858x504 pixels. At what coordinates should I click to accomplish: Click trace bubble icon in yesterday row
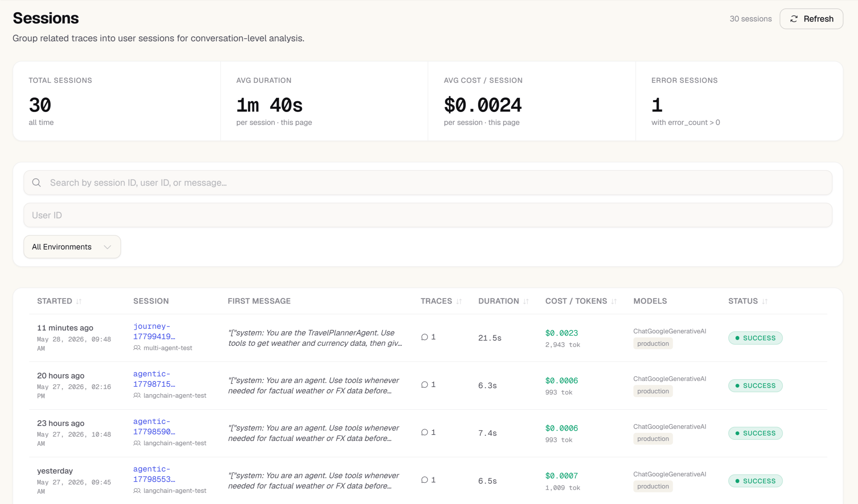pyautogui.click(x=425, y=480)
